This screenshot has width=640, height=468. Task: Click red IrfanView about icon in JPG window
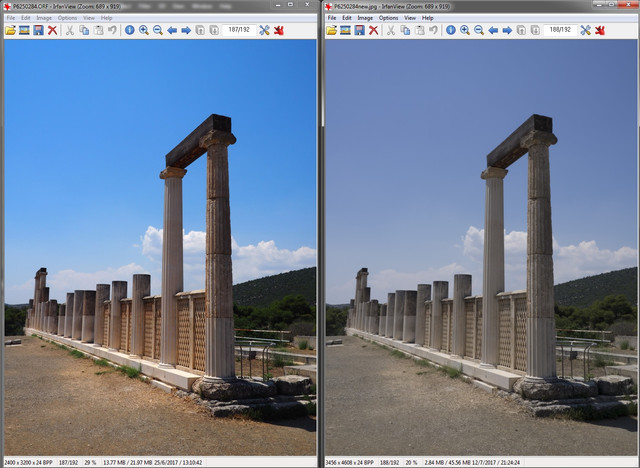pyautogui.click(x=599, y=30)
